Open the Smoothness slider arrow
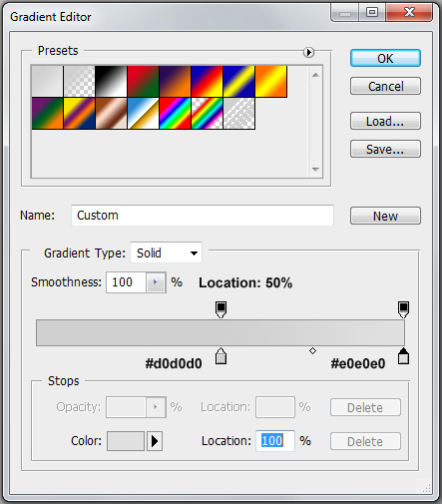Image resolution: width=442 pixels, height=504 pixels. pyautogui.click(x=156, y=282)
